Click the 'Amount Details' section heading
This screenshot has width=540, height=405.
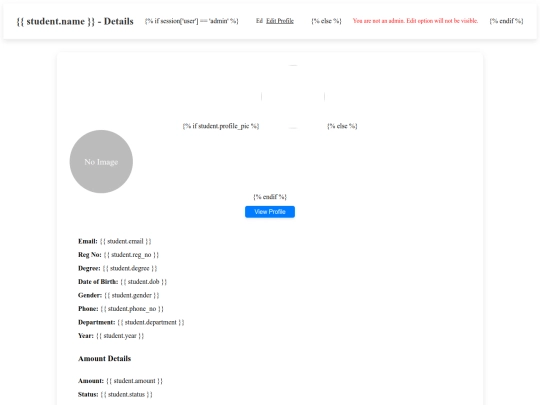tap(104, 359)
